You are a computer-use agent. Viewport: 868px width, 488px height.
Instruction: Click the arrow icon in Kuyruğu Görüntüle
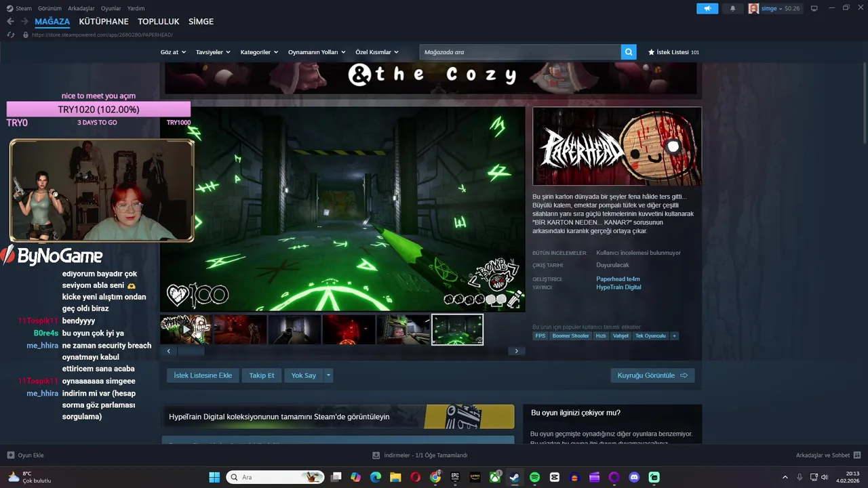[x=684, y=375]
